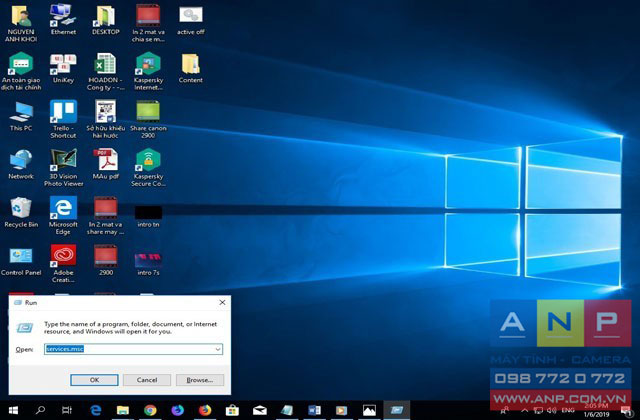Expand the Open combo box dropdown in Run
The image size is (640, 420).
click(218, 349)
